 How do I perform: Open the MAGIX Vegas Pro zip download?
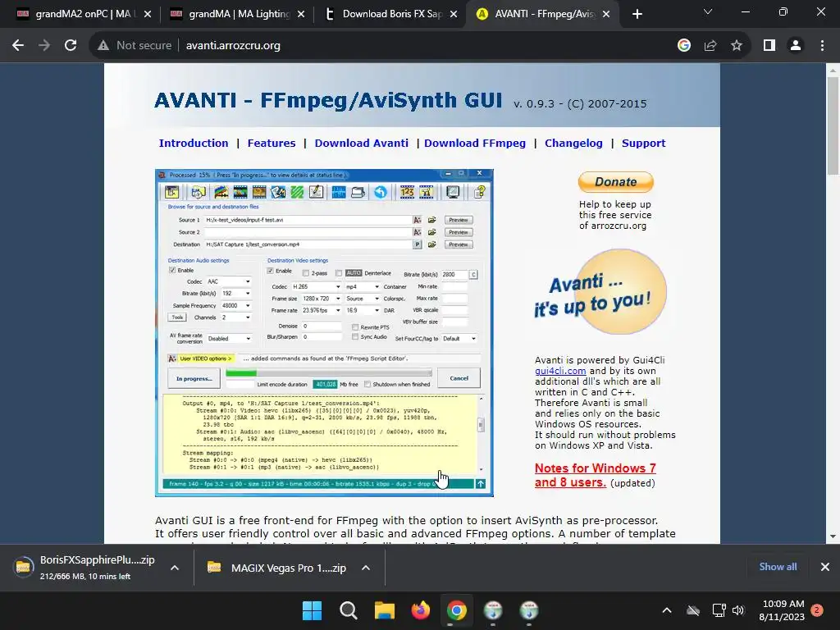click(277, 568)
